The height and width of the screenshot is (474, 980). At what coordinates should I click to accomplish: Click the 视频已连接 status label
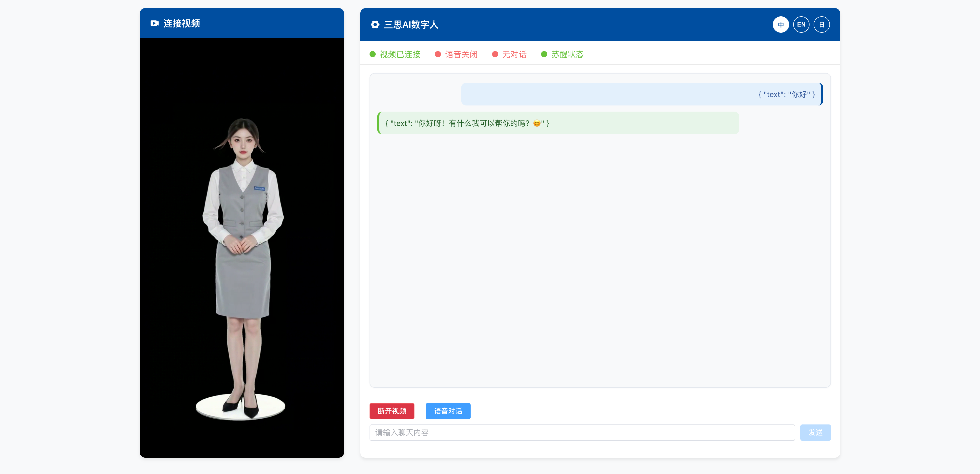point(400,54)
